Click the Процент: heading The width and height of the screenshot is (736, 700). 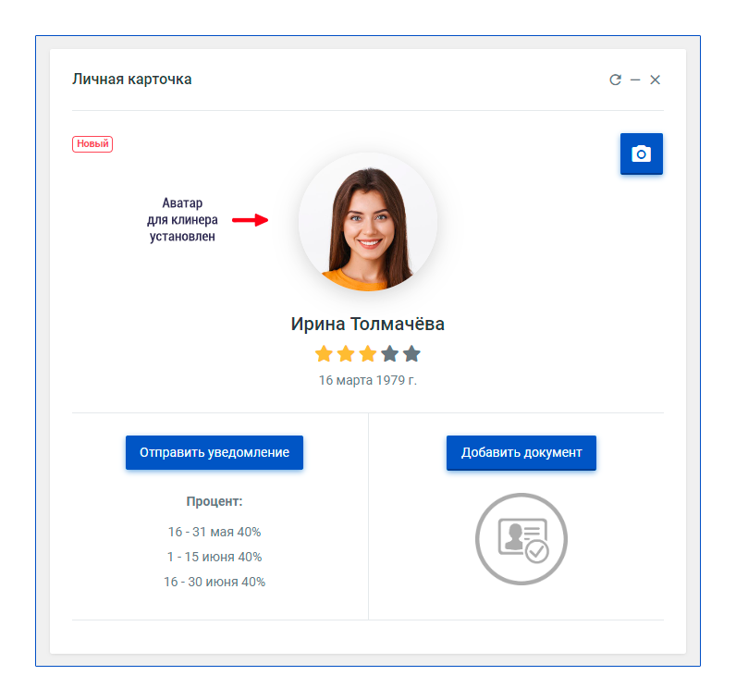point(215,501)
